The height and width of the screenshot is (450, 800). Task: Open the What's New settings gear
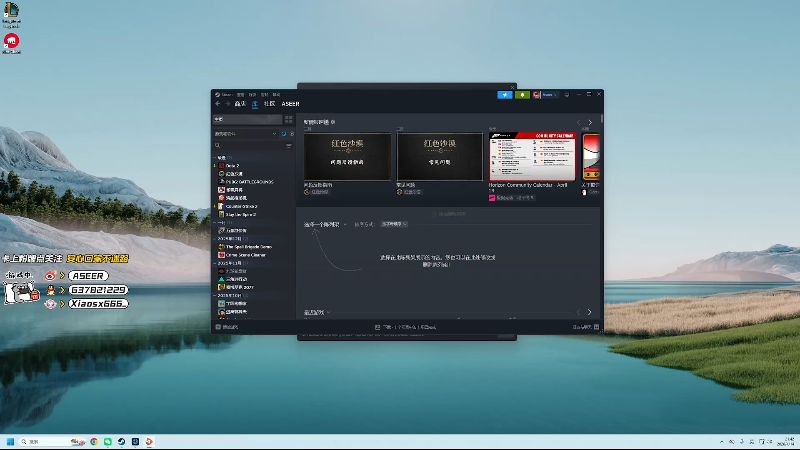point(333,122)
